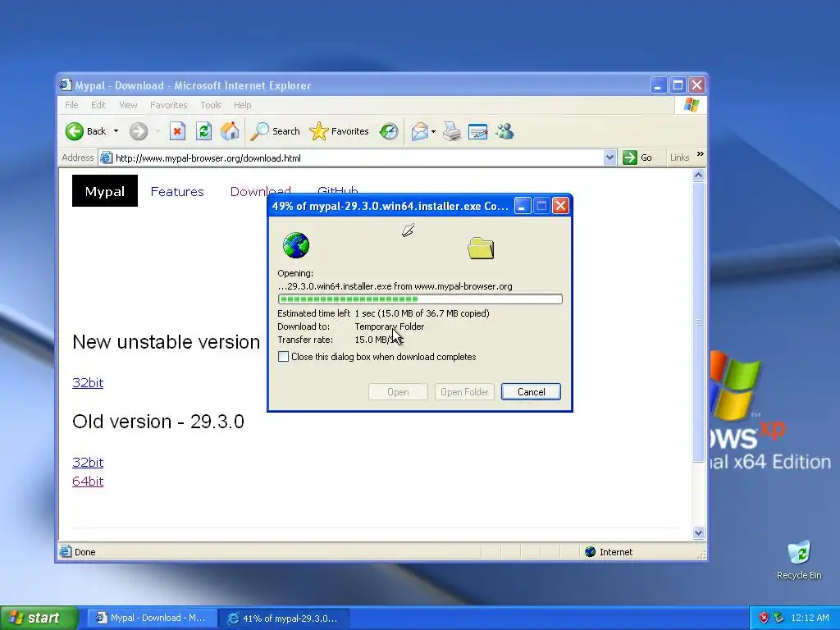The height and width of the screenshot is (630, 840).
Task: Expand the Links toolbar chevron
Action: tap(701, 154)
